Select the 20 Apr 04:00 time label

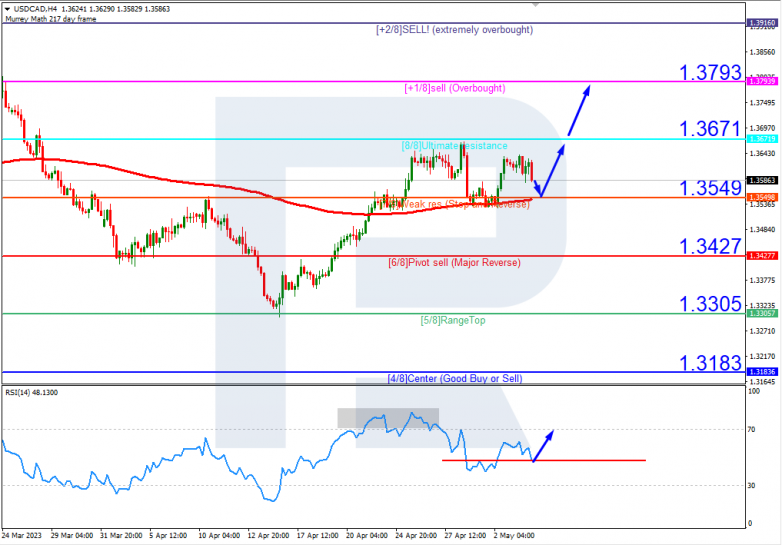click(367, 536)
